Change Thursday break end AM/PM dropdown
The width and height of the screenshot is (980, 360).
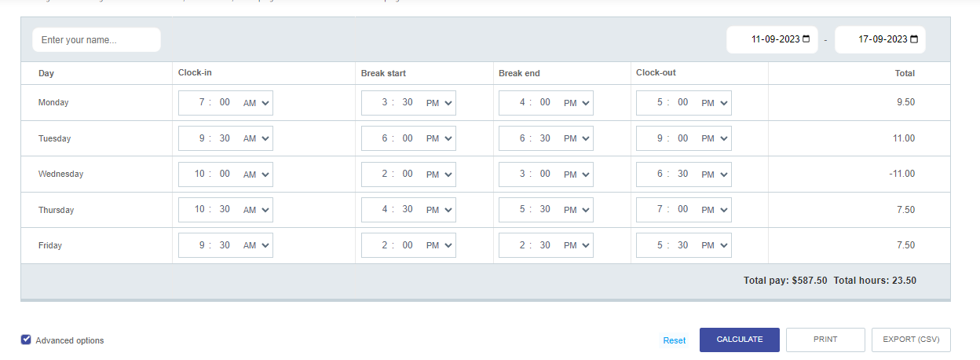pyautogui.click(x=576, y=210)
